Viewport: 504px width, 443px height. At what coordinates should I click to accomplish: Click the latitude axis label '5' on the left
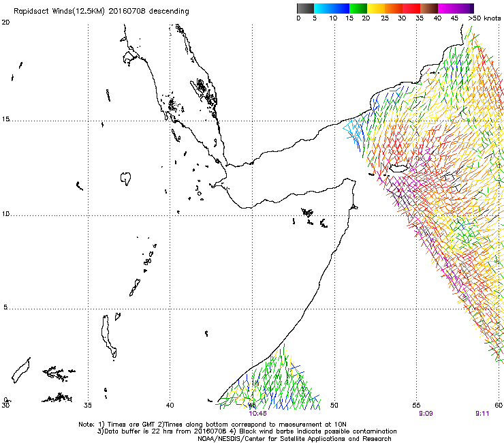(5, 307)
